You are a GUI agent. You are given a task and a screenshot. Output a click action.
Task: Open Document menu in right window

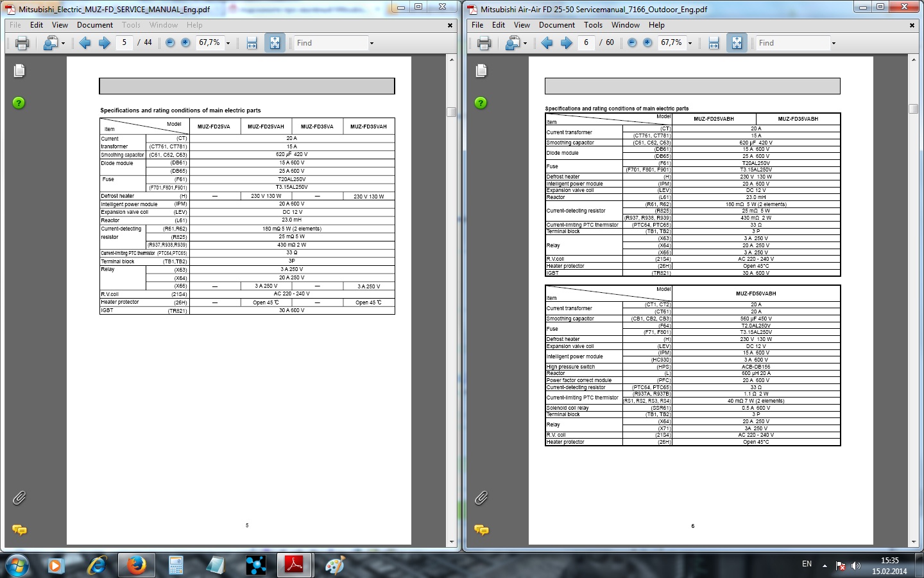click(x=557, y=25)
